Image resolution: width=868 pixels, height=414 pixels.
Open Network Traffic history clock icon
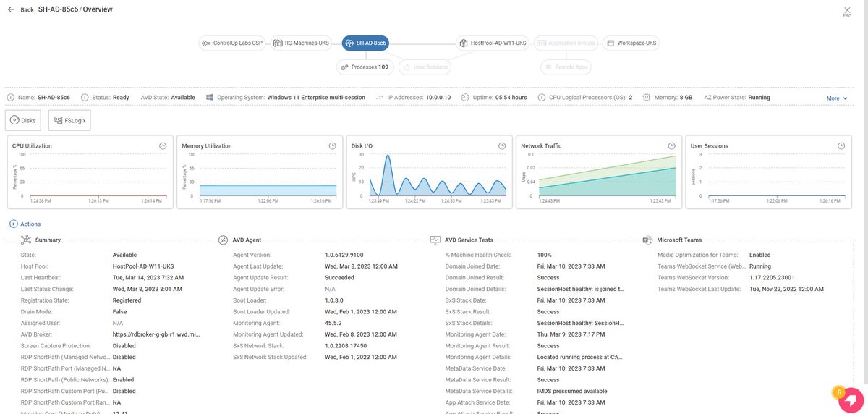[x=672, y=146]
